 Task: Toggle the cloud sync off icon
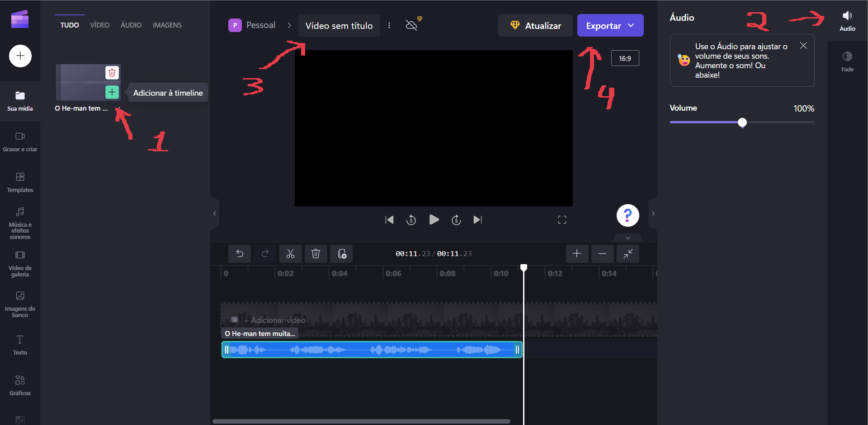[411, 25]
